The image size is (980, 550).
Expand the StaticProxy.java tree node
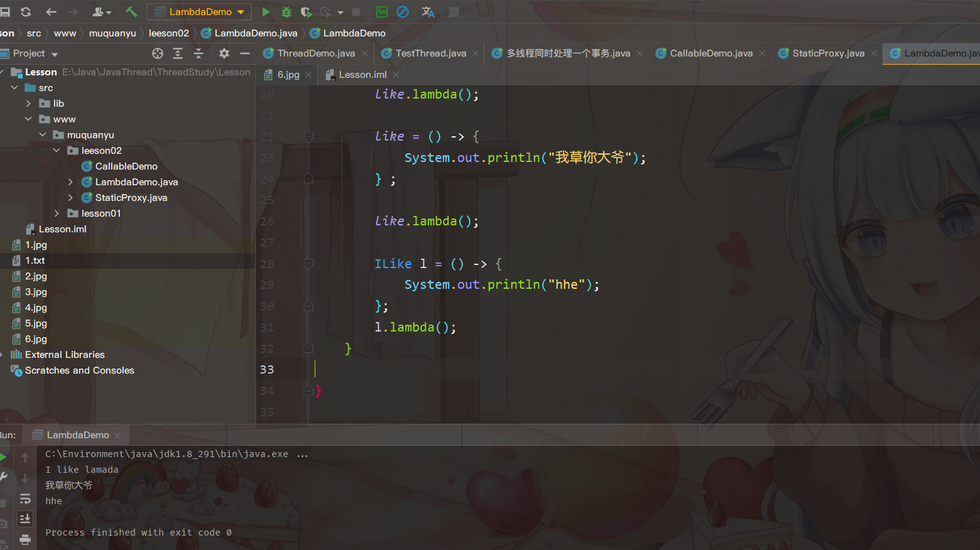[70, 198]
